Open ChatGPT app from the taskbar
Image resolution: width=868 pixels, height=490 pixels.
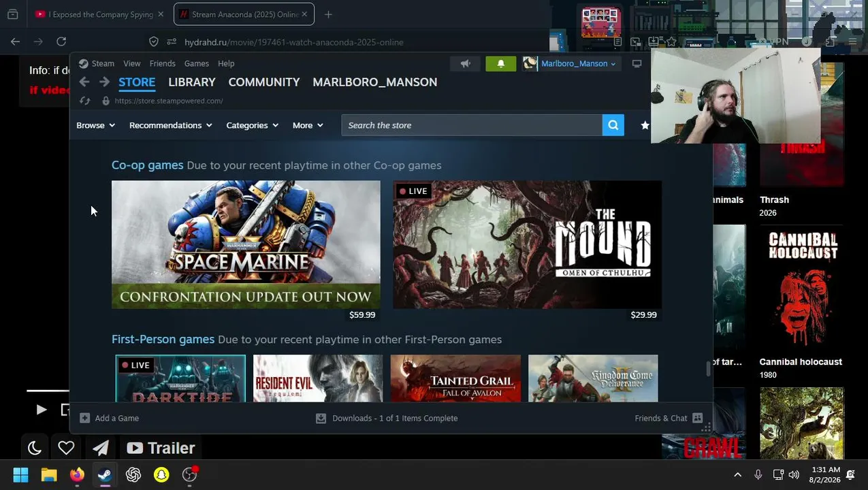pos(133,474)
